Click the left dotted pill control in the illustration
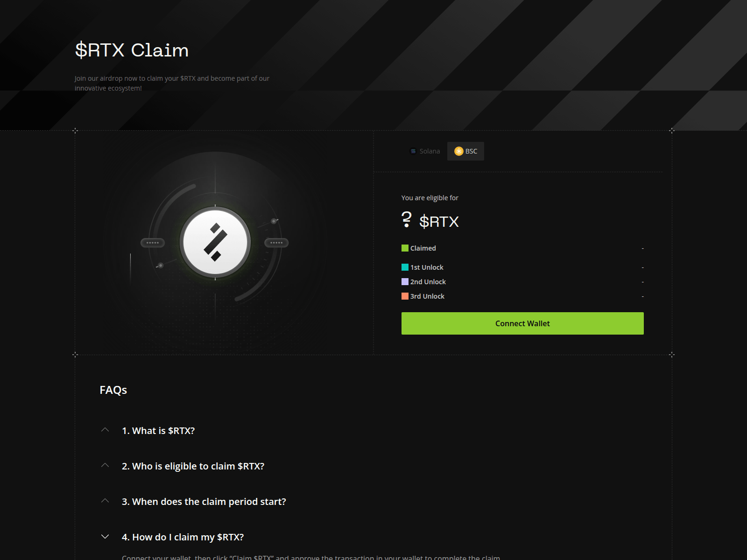 point(153,242)
